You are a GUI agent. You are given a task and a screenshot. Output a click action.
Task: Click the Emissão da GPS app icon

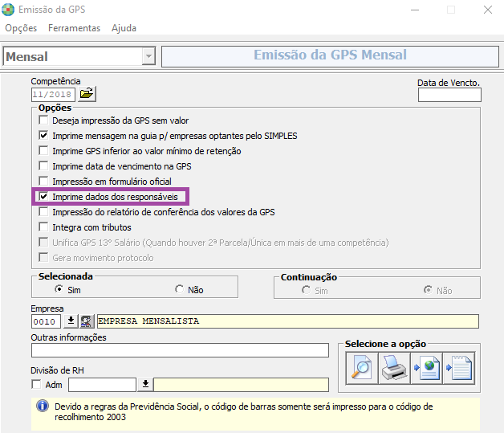point(8,10)
